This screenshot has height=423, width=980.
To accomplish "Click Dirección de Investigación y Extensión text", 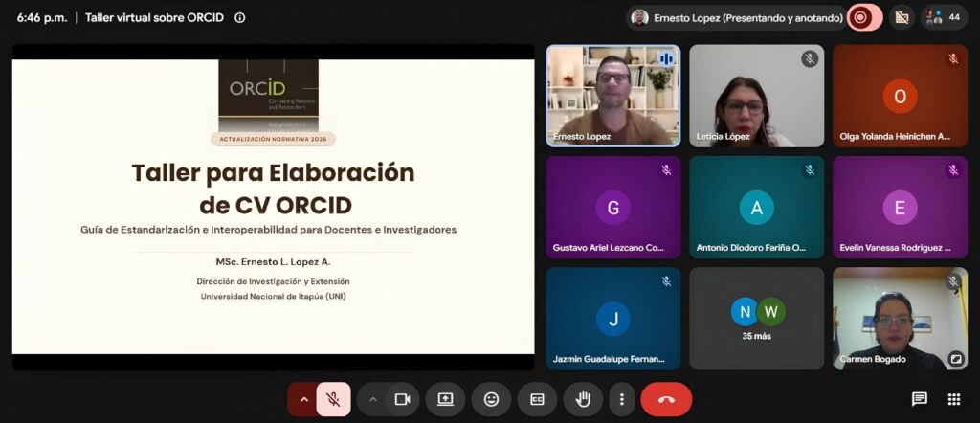I will point(273,281).
